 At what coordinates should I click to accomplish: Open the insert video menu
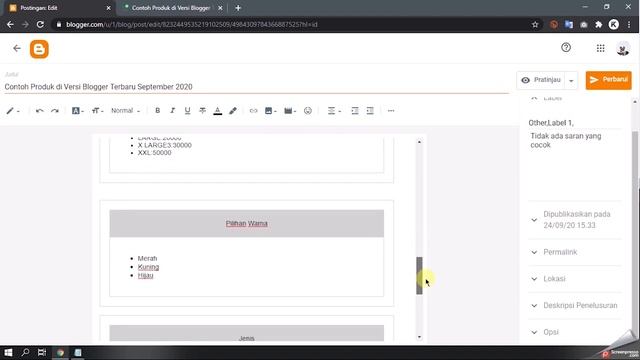[x=290, y=111]
